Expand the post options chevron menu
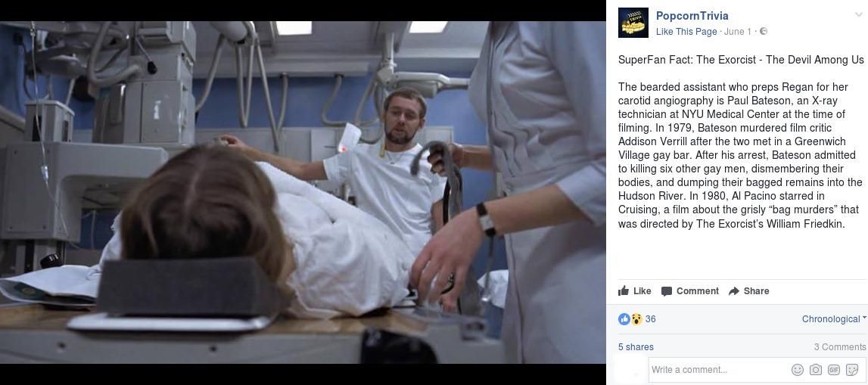 pos(859,14)
